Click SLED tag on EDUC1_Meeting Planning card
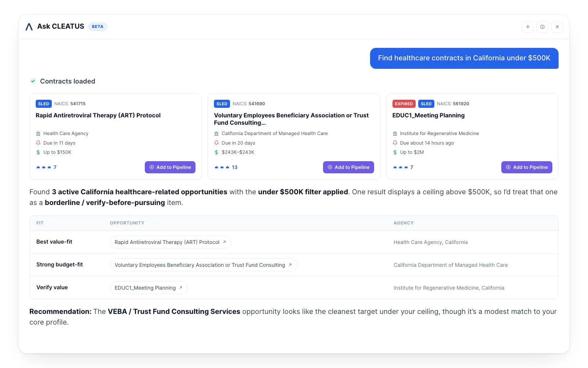The image size is (588, 368). (426, 104)
